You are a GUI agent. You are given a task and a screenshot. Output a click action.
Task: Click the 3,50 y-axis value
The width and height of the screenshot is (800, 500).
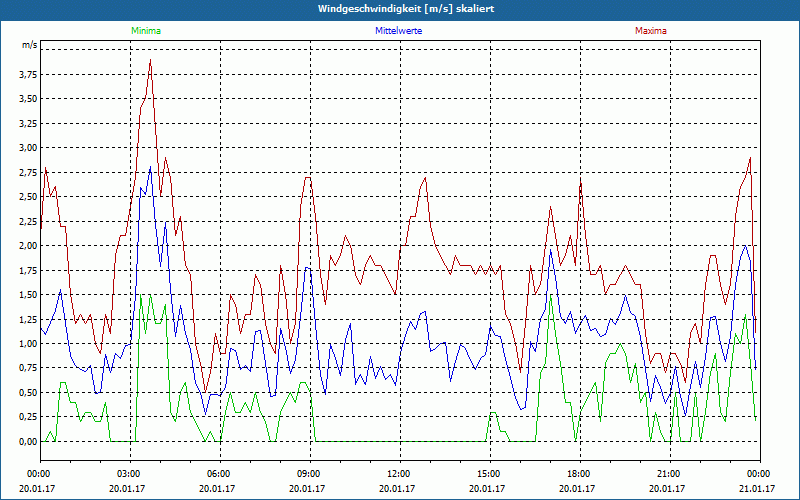pos(28,99)
